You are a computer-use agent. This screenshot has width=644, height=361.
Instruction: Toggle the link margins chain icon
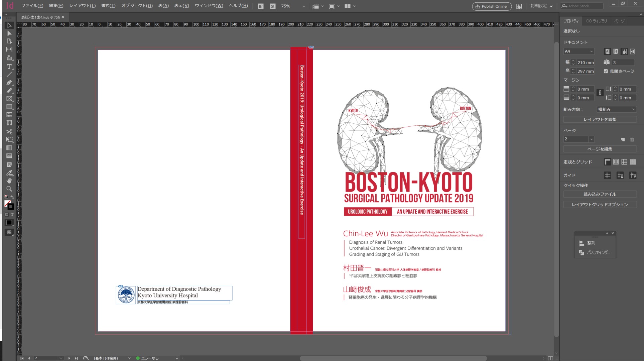point(600,93)
